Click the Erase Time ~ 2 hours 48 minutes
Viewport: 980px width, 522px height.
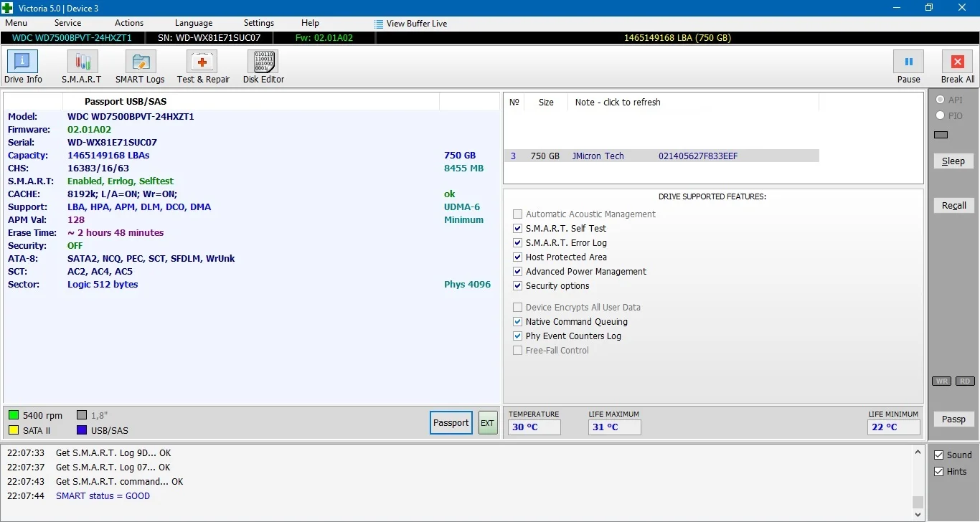click(x=116, y=233)
